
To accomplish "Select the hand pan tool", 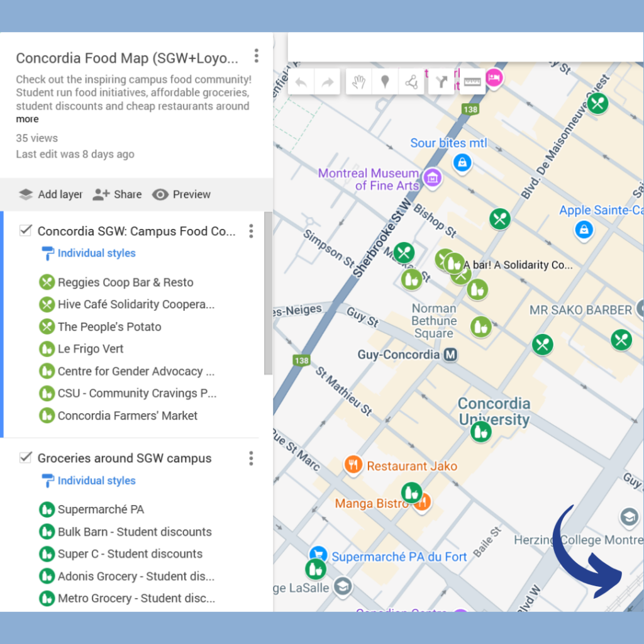I will [x=358, y=82].
